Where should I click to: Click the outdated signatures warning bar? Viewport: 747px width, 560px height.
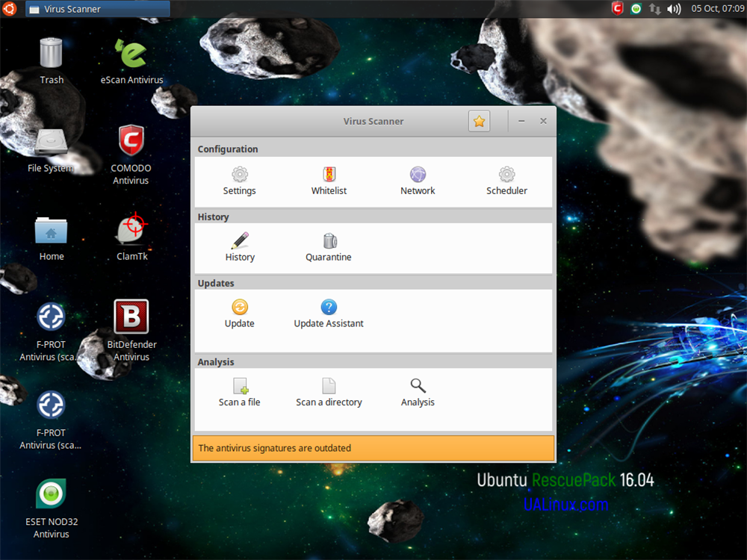click(373, 448)
